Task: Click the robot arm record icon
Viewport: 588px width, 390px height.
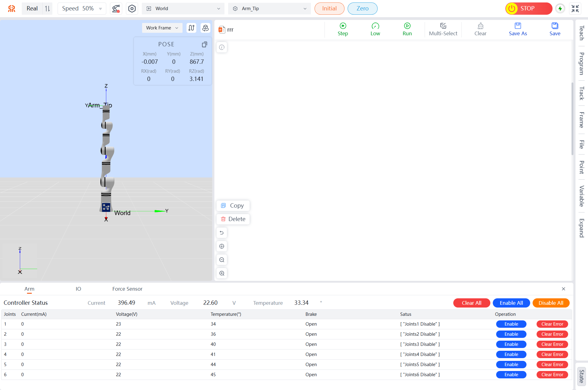Action: tap(116, 9)
